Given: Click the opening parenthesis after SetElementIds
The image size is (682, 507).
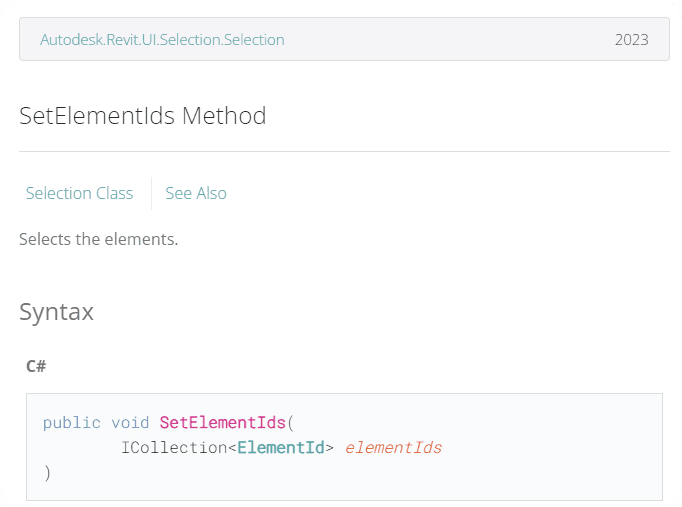Looking at the screenshot, I should point(290,422).
